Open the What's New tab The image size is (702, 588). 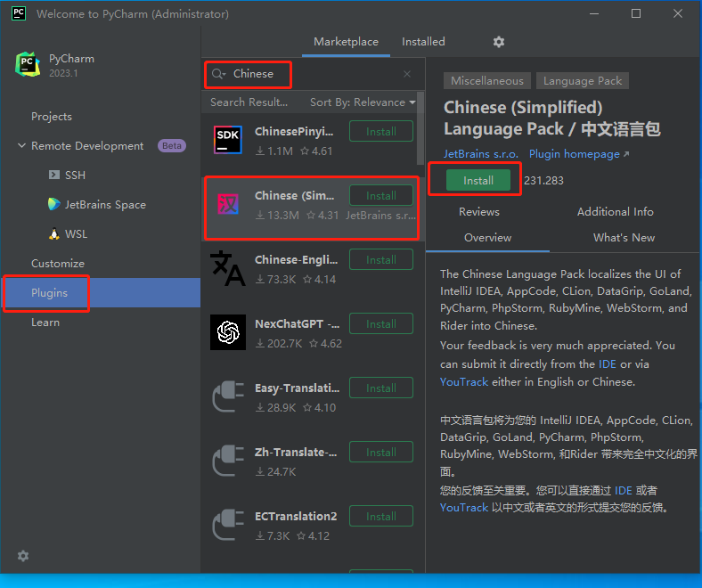click(624, 237)
